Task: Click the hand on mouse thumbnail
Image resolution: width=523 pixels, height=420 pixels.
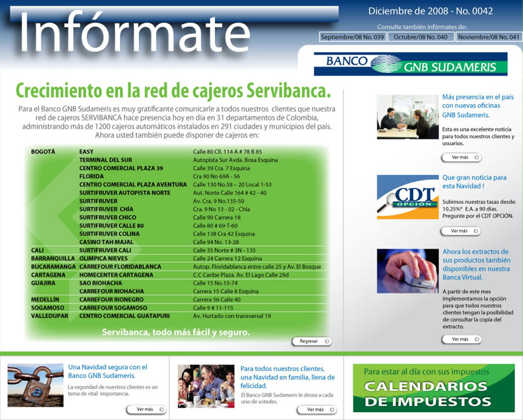Action: point(408,271)
